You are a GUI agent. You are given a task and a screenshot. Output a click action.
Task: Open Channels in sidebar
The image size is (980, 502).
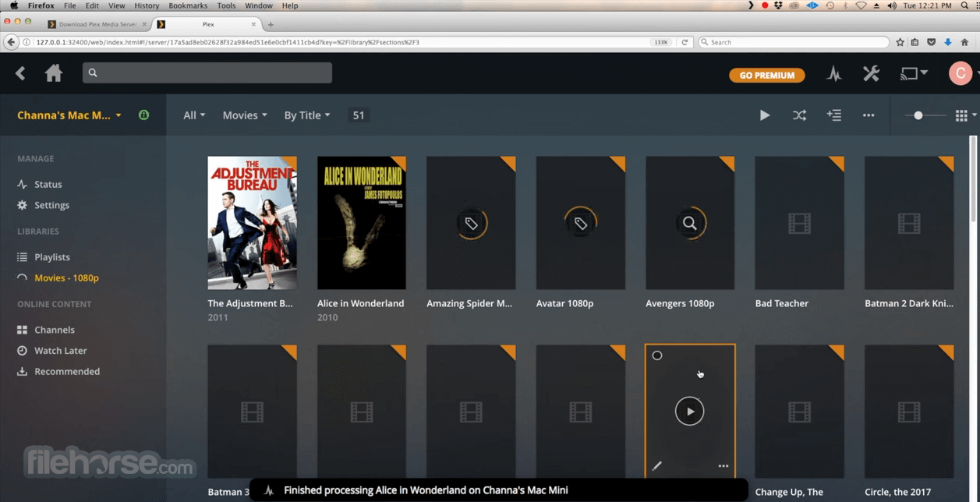pos(55,330)
